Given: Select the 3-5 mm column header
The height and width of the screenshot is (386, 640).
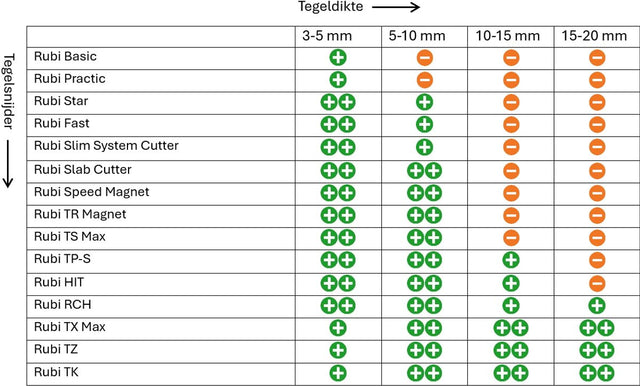Looking at the screenshot, I should pyautogui.click(x=327, y=36).
